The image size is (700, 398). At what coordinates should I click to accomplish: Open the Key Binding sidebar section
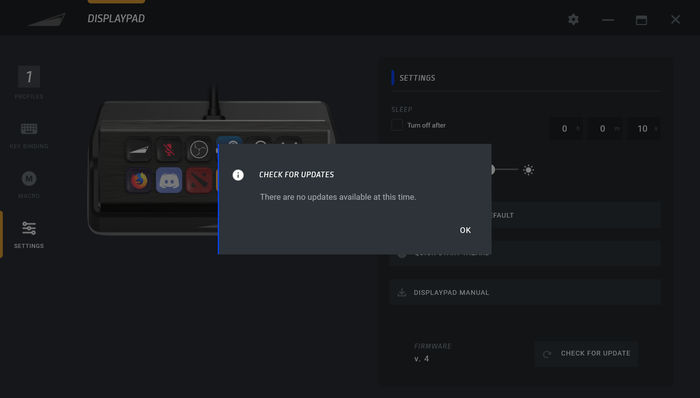click(x=29, y=136)
